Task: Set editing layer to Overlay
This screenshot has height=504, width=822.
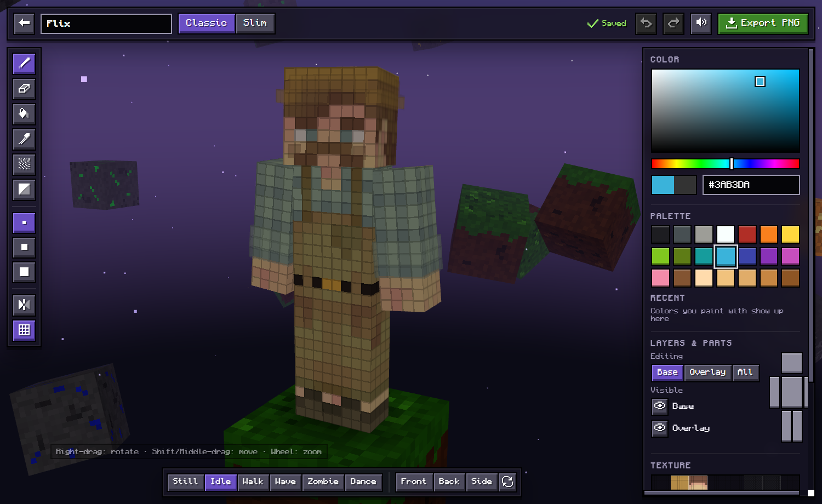Action: coord(707,373)
